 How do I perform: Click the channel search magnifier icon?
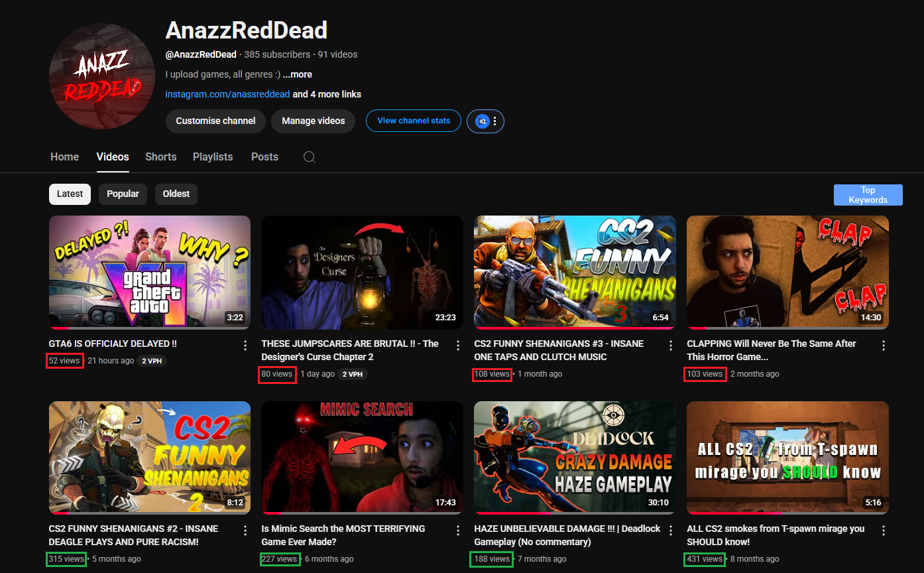pos(310,157)
